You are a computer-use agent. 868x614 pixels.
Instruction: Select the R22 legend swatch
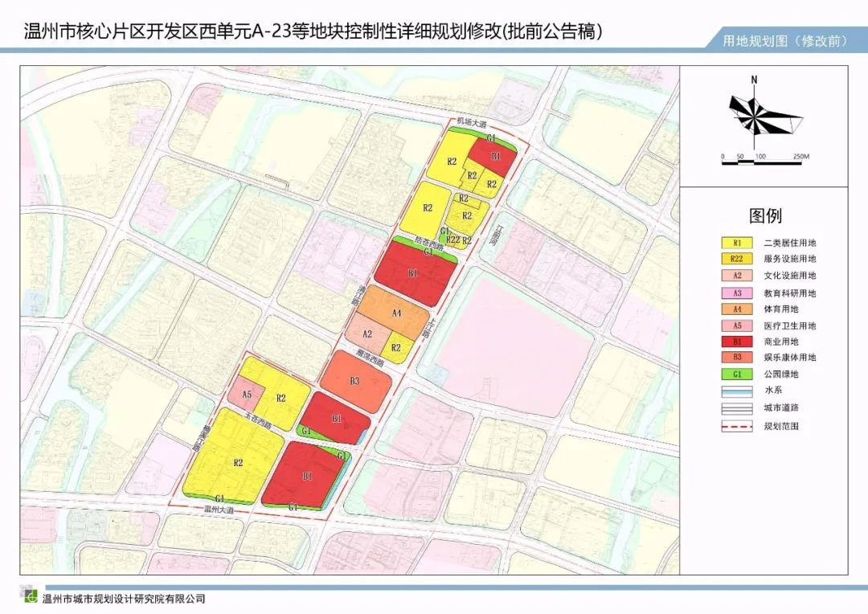737,259
